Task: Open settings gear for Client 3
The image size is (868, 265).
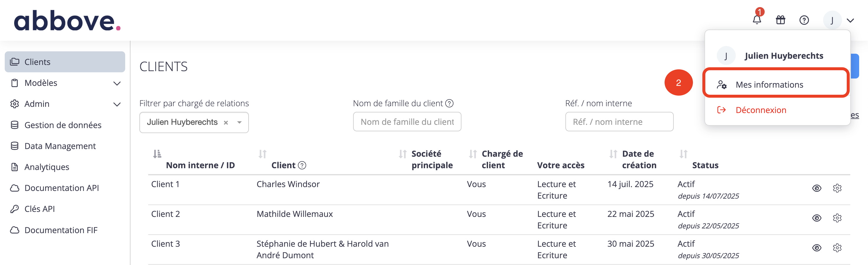Action: tap(837, 248)
